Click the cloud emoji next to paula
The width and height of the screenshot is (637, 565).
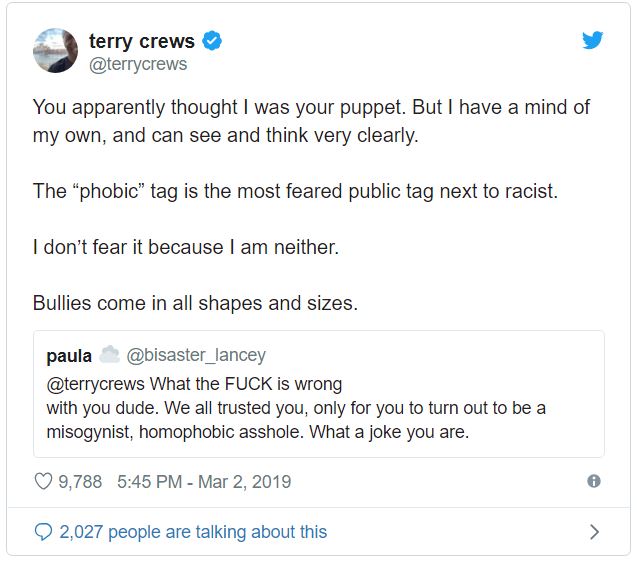pyautogui.click(x=110, y=355)
